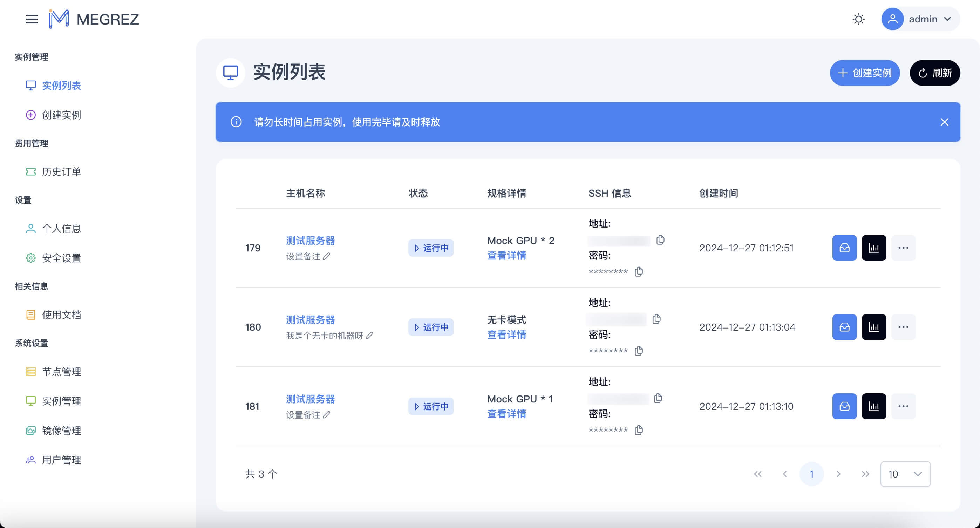The width and height of the screenshot is (980, 528).
Task: Click monitoring chart icon for instance 179
Action: tap(873, 248)
